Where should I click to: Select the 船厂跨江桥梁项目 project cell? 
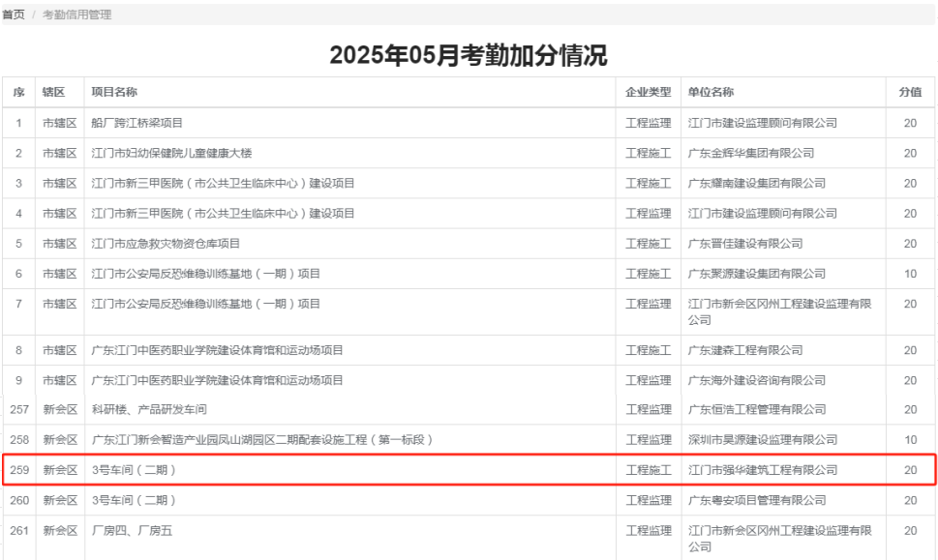136,123
